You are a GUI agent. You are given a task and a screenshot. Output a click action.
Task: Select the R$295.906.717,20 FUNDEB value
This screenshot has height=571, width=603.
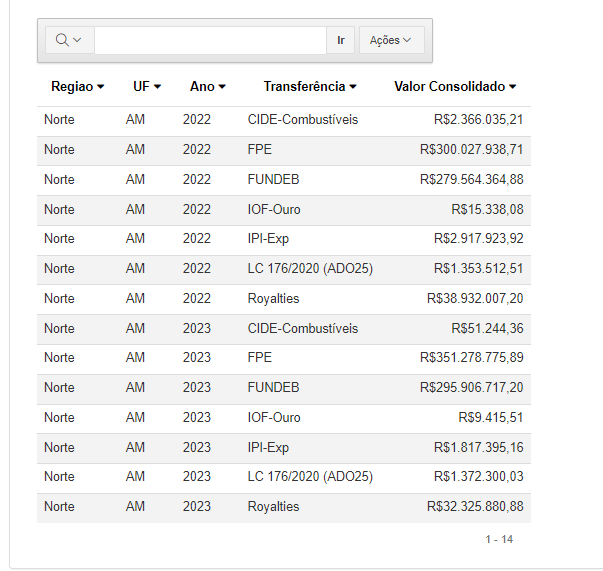(471, 388)
